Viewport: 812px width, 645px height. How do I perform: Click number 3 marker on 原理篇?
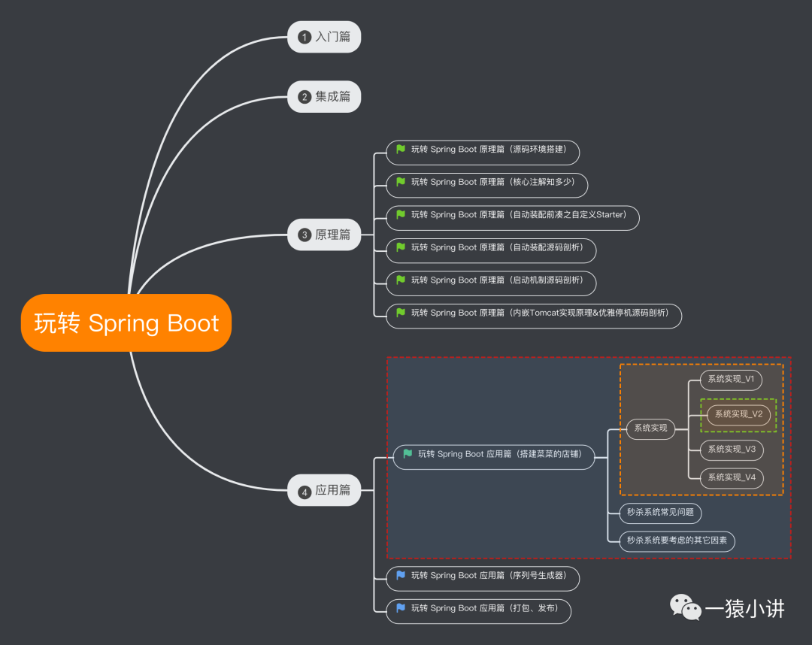[304, 235]
